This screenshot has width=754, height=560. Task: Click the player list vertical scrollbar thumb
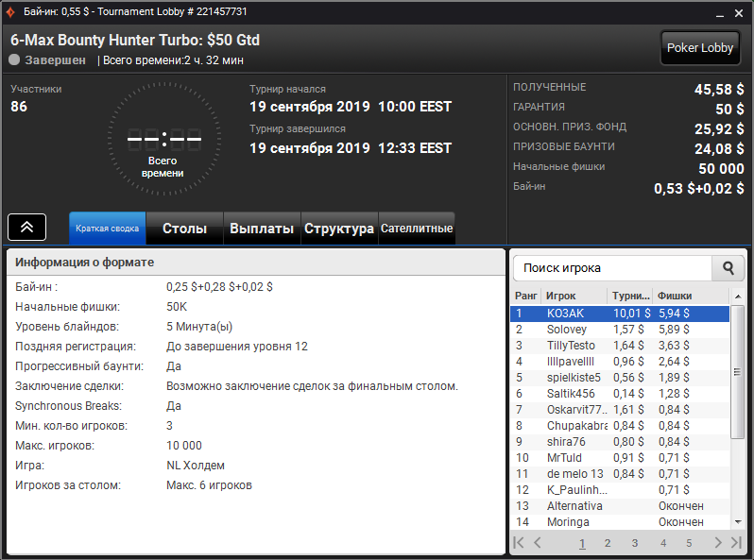737,371
